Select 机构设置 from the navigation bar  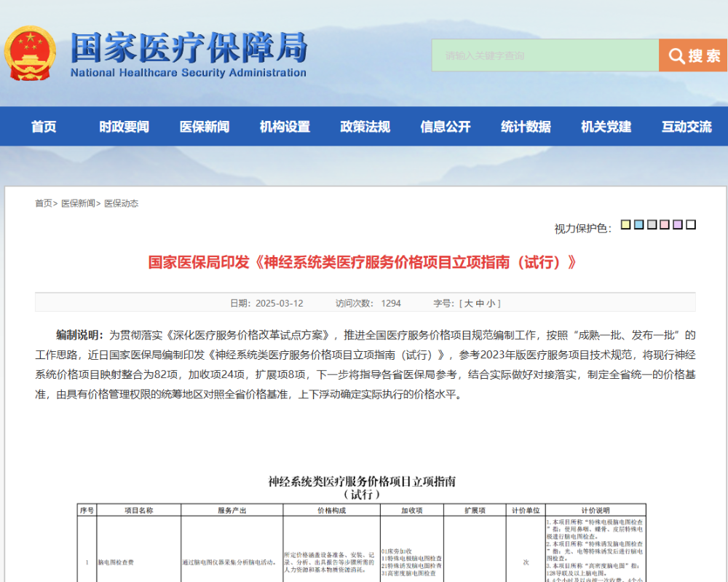click(285, 127)
